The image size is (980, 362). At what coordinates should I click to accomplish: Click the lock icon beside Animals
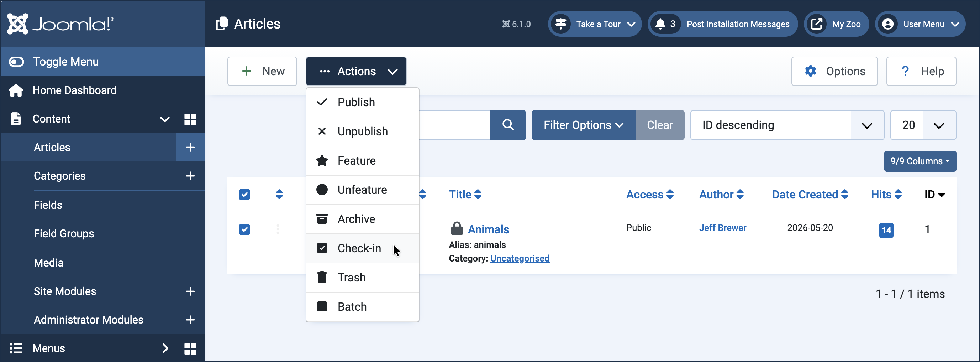[457, 229]
